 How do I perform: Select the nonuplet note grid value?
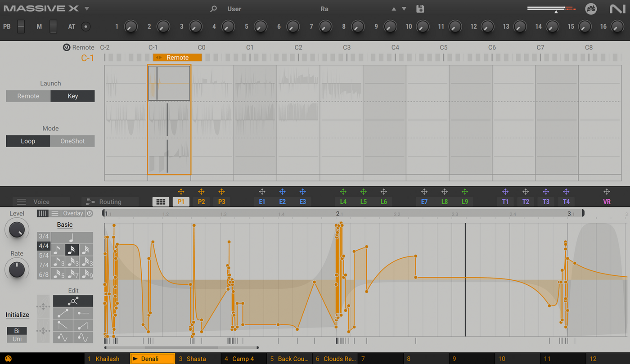(x=86, y=274)
